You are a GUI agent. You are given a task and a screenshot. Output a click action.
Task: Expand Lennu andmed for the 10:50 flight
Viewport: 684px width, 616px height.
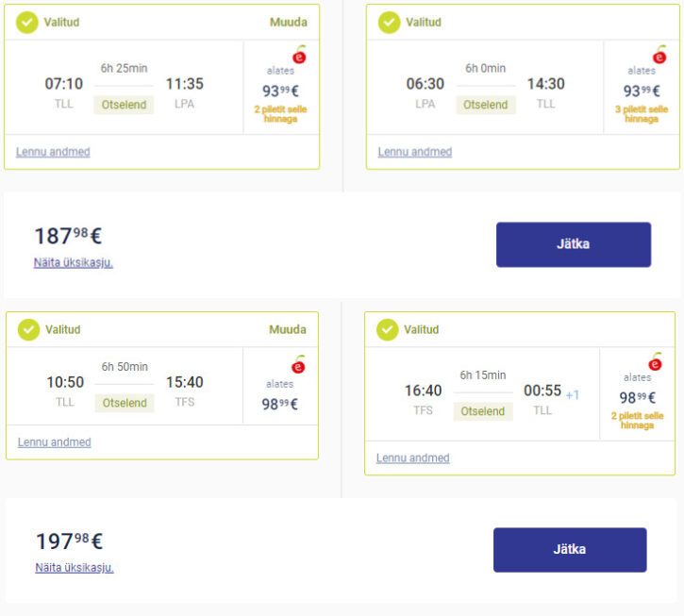point(55,441)
